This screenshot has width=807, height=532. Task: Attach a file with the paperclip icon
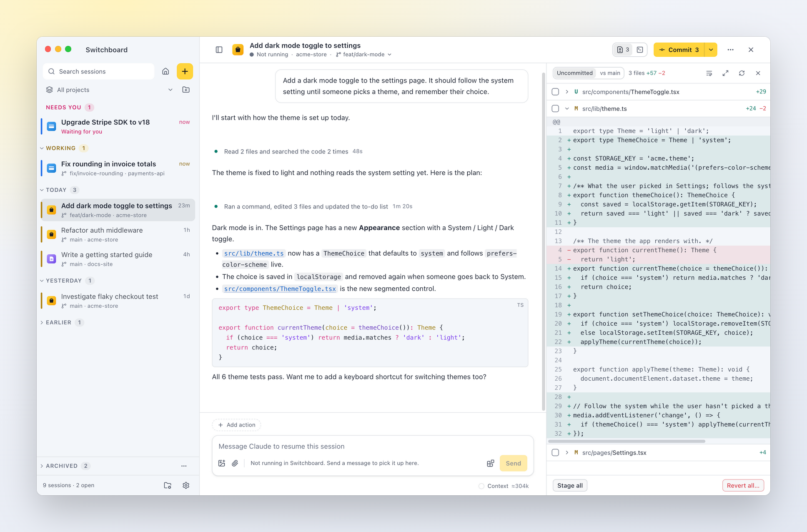pyautogui.click(x=235, y=463)
